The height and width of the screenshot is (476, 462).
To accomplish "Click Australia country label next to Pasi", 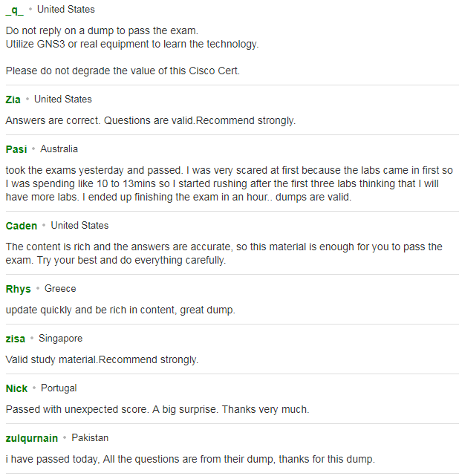I will [x=59, y=149].
